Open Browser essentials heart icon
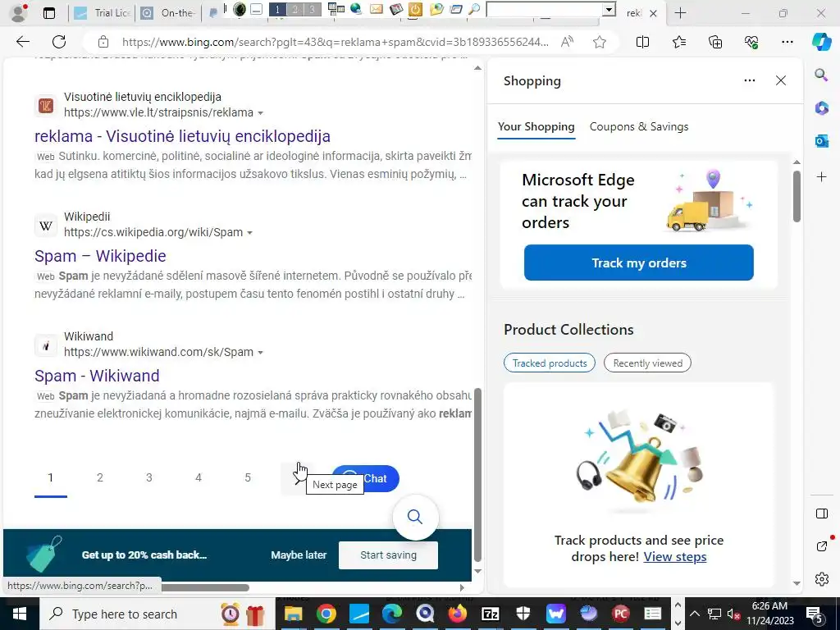The width and height of the screenshot is (840, 630). pyautogui.click(x=751, y=42)
